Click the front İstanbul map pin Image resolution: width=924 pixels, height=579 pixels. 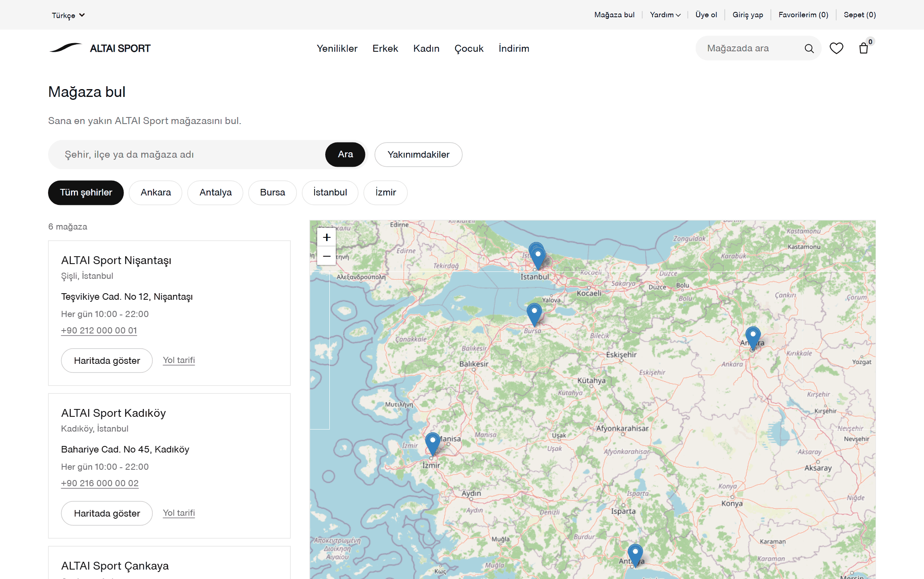(538, 258)
